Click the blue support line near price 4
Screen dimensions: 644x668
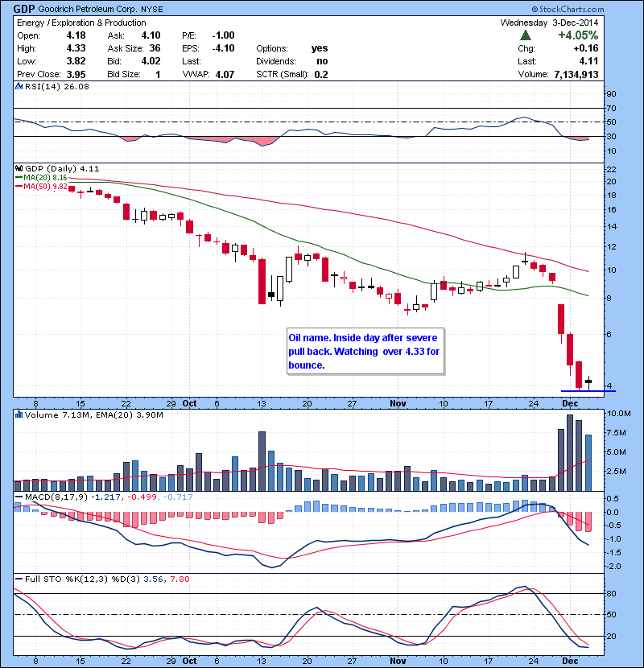(x=588, y=390)
